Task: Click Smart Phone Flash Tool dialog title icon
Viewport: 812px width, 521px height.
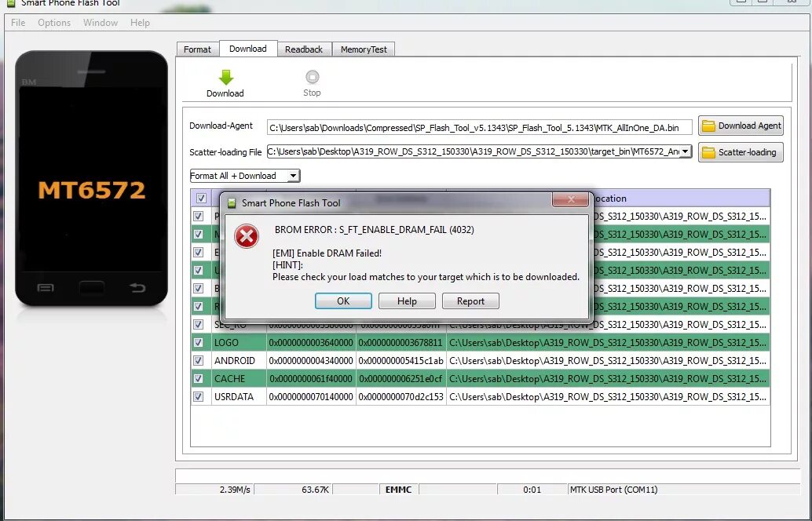Action: tap(232, 203)
